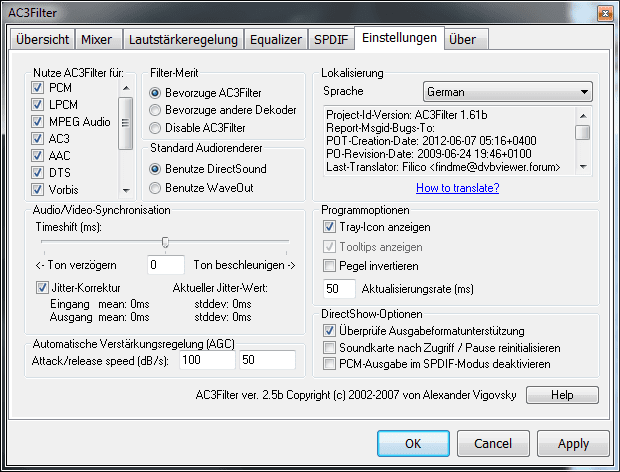Click the AC3Filter copyright version text

coord(356,395)
